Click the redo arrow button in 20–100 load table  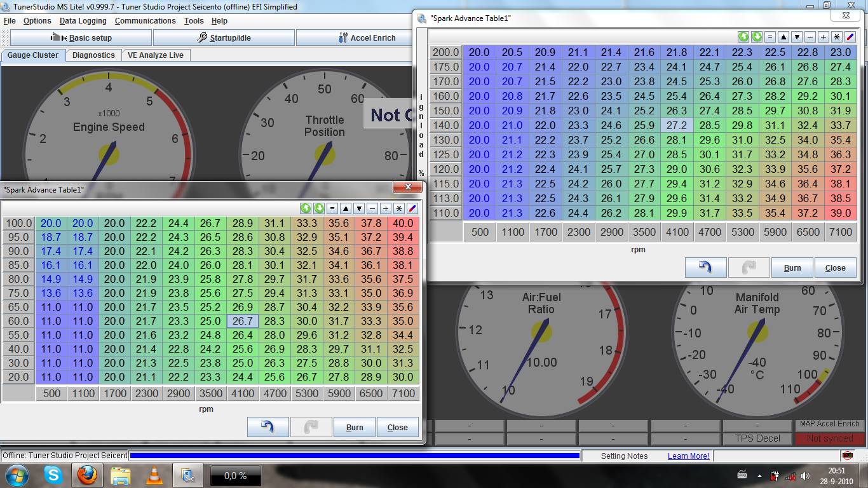[x=311, y=427]
